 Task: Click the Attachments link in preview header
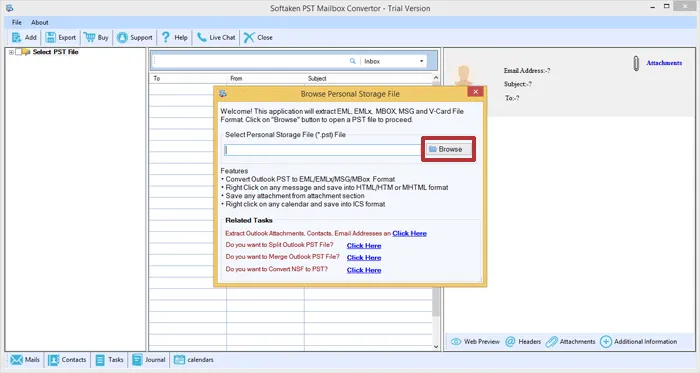pyautogui.click(x=664, y=63)
